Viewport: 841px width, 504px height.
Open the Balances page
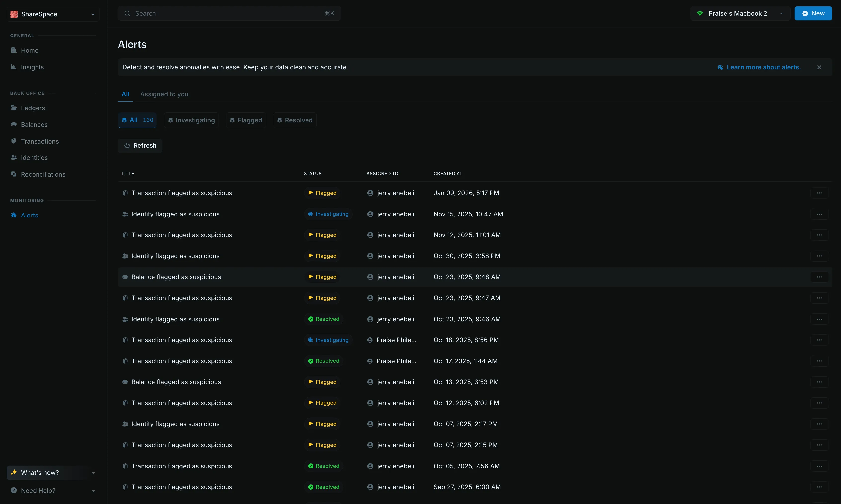[x=34, y=125]
